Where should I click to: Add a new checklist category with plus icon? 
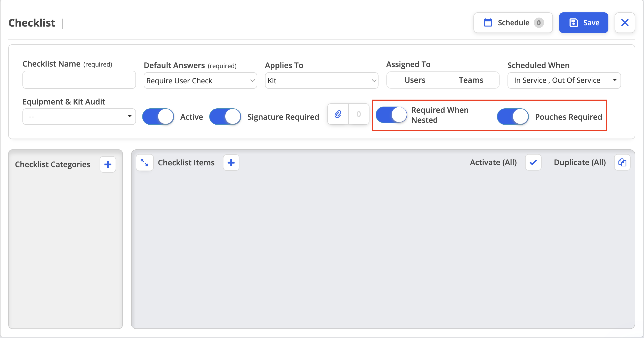(108, 164)
